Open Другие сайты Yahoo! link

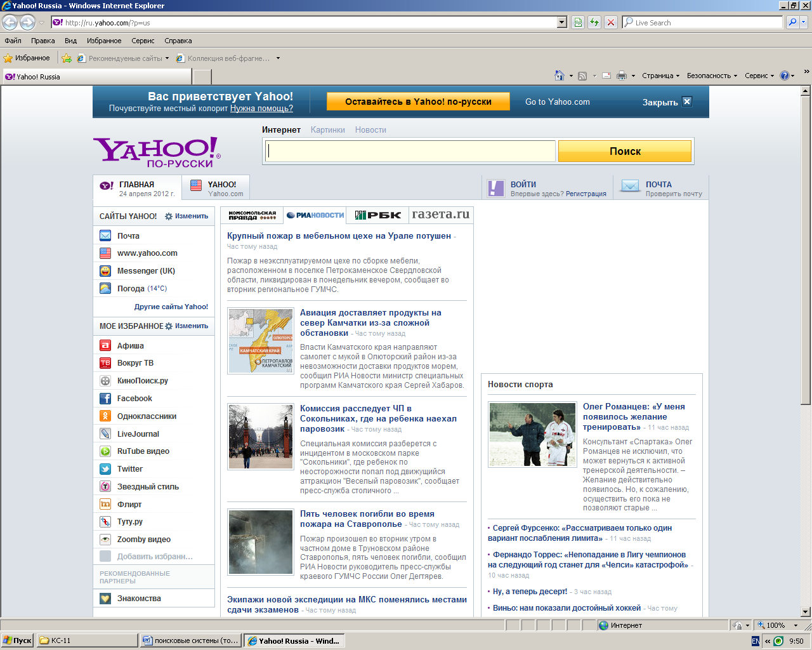[171, 307]
